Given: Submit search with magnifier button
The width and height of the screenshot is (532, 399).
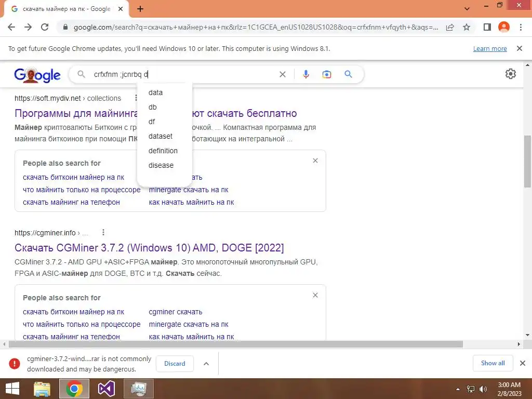Looking at the screenshot, I should click(348, 74).
